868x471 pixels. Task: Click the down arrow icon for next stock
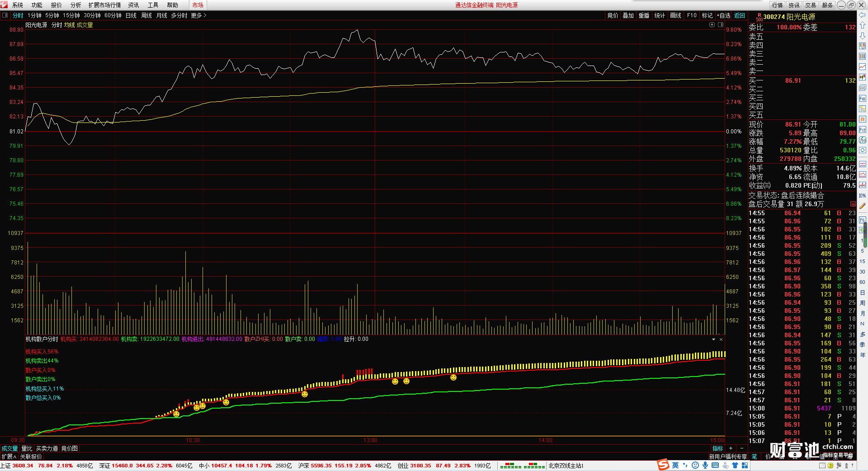tap(862, 36)
